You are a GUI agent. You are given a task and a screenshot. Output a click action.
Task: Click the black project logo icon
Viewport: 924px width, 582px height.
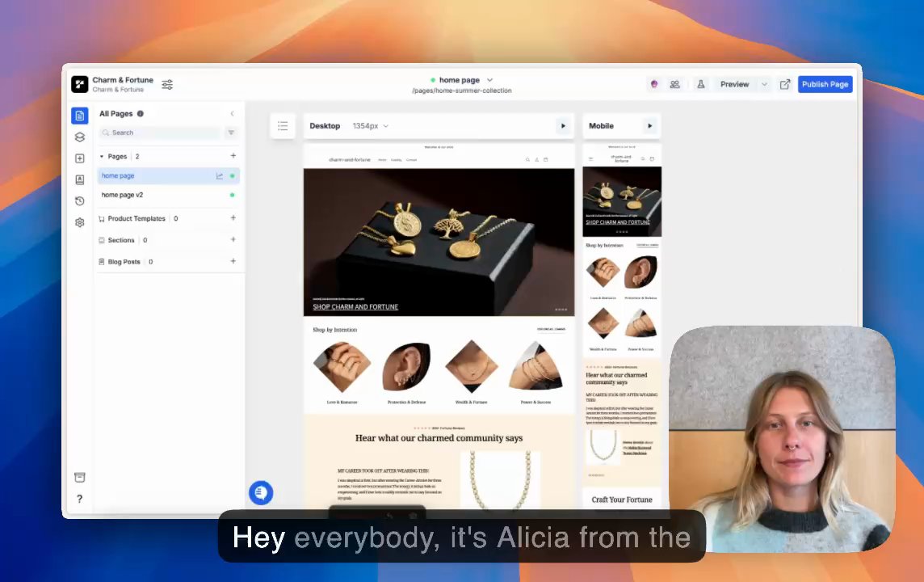click(x=79, y=84)
